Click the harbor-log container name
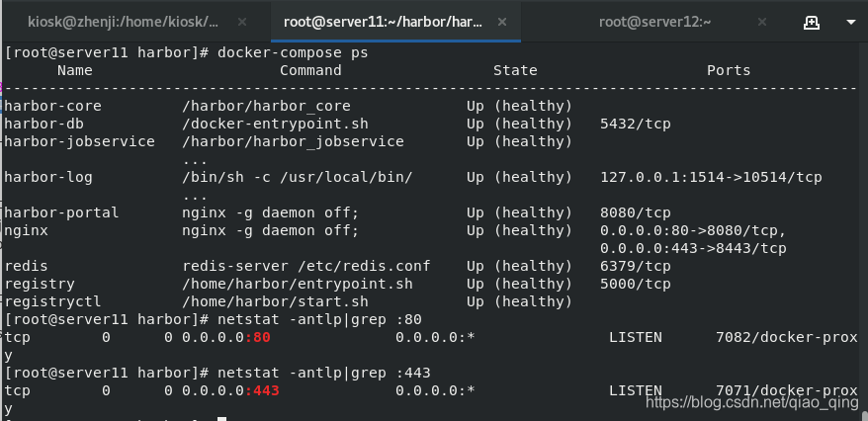 pos(48,177)
